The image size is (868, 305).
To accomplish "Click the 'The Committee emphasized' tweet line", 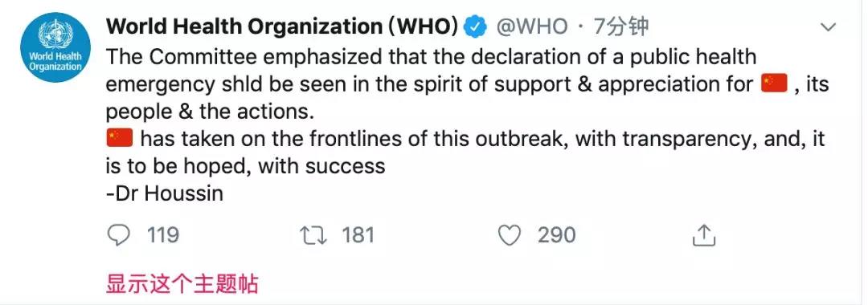I will tap(431, 57).
